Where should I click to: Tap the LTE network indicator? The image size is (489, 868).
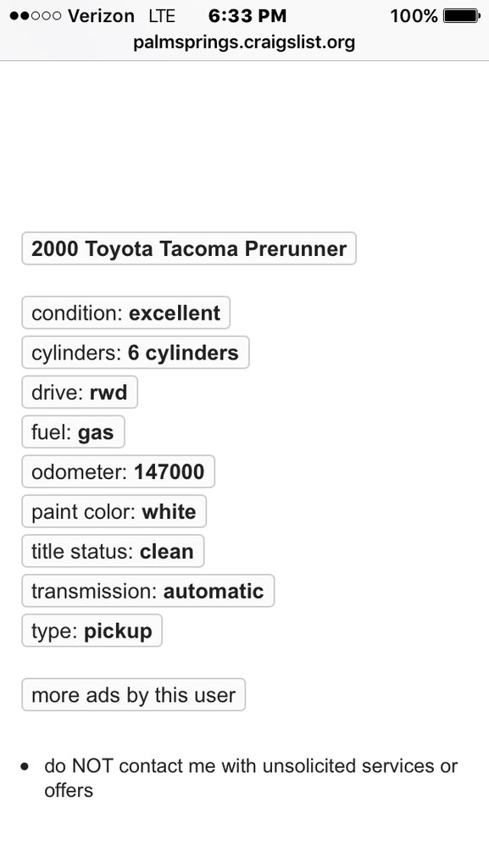(162, 15)
